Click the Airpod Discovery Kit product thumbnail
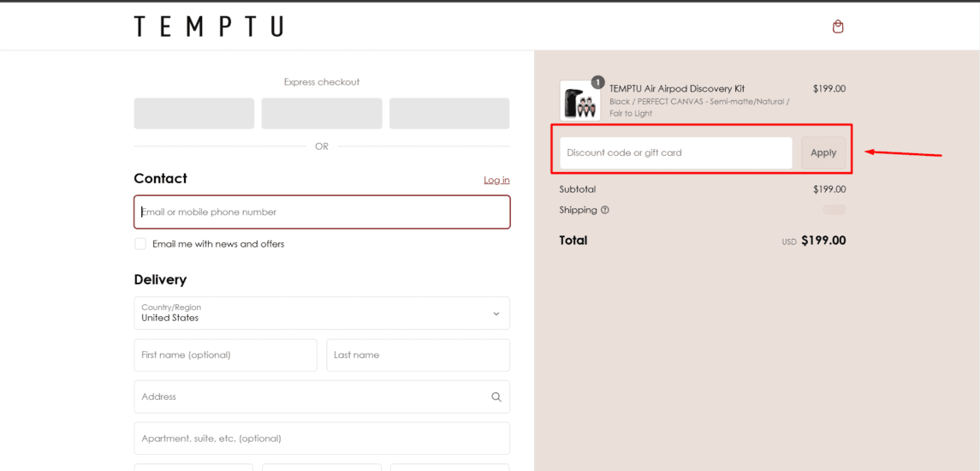The height and width of the screenshot is (471, 980). 580,101
